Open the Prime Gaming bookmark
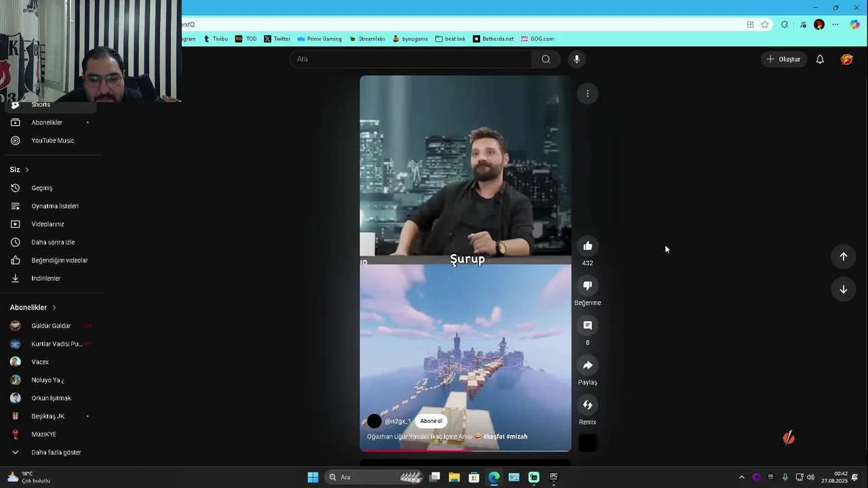Screen dimensions: 868x488 319,39
